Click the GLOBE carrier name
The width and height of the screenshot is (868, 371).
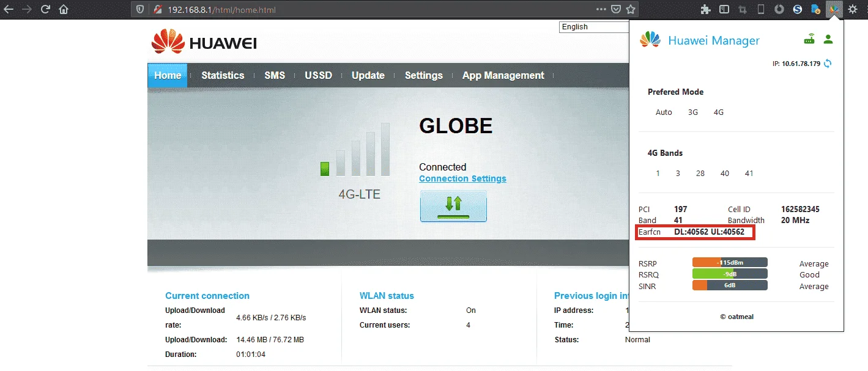456,126
